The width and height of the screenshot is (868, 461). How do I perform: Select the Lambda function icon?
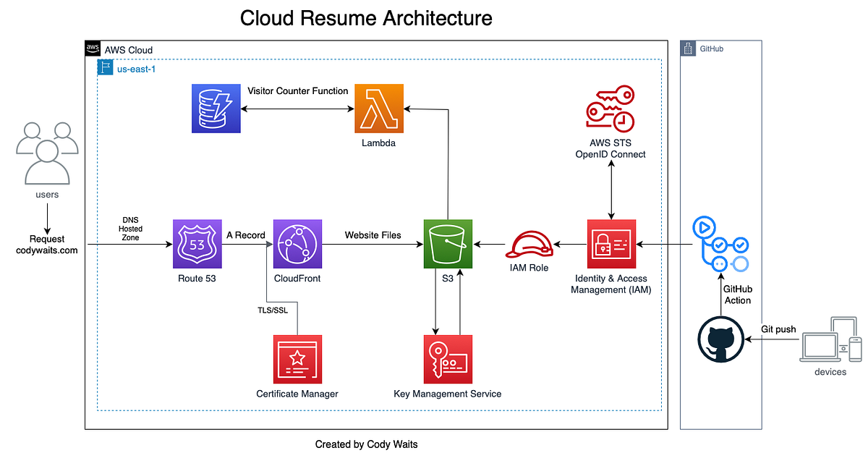click(378, 109)
